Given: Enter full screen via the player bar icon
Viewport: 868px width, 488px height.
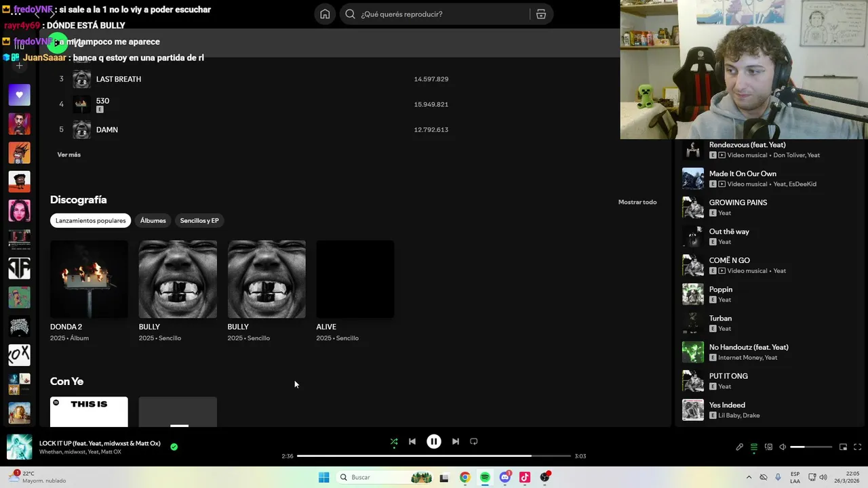Looking at the screenshot, I should click(857, 447).
